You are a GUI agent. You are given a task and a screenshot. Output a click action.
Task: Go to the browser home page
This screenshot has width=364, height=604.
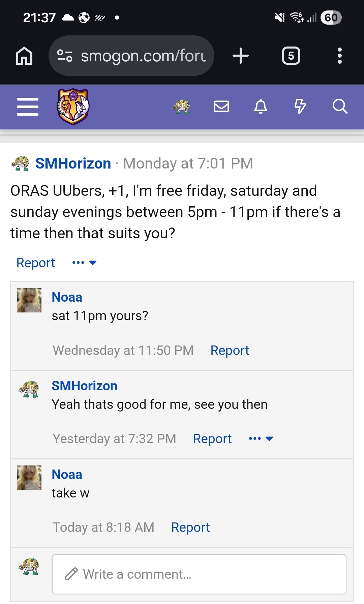point(24,56)
